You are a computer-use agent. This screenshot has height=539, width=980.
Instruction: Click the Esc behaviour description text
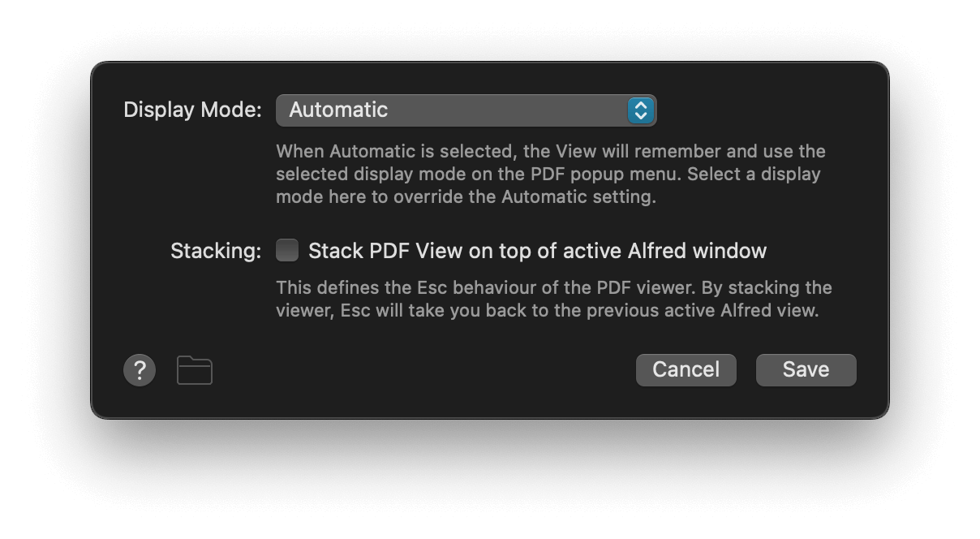(555, 299)
